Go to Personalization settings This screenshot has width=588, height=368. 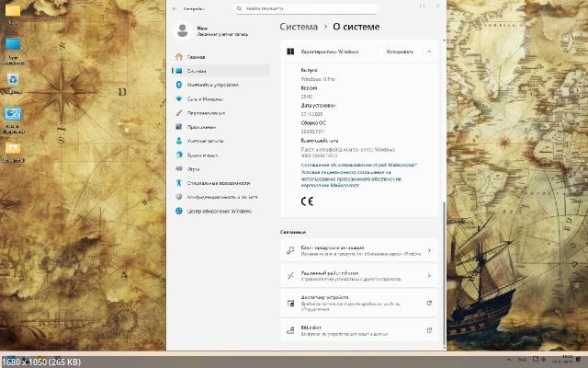(206, 112)
